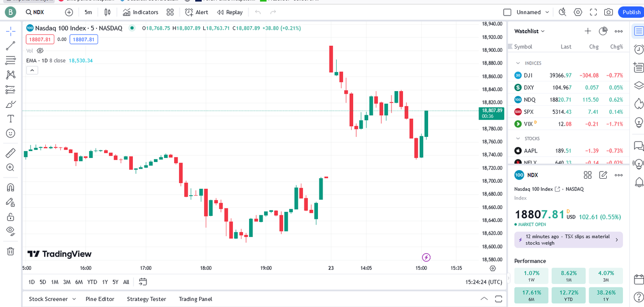Viewport: 644px width, 307px height.
Task: Toggle stay in drawing mode
Action: tap(11, 202)
